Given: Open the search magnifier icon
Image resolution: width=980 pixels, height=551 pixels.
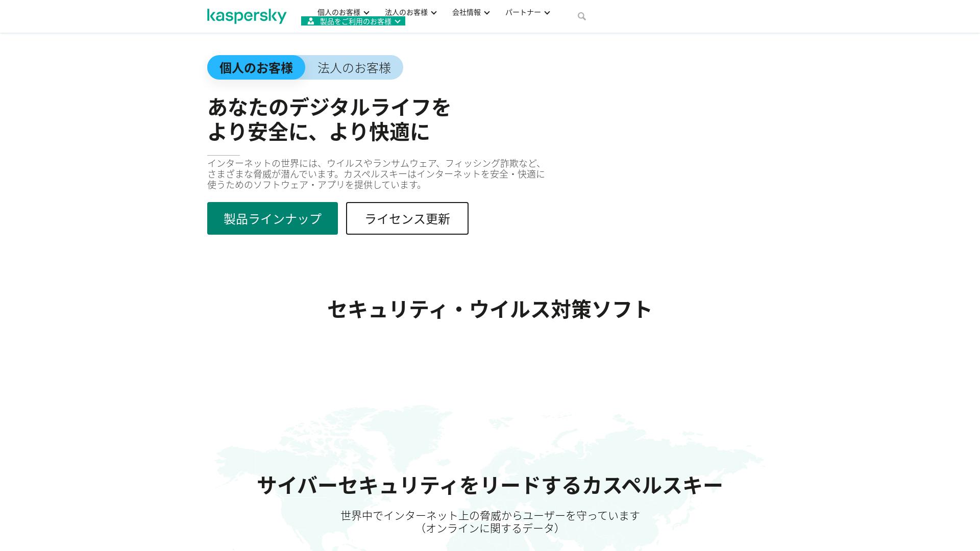Looking at the screenshot, I should pos(581,16).
